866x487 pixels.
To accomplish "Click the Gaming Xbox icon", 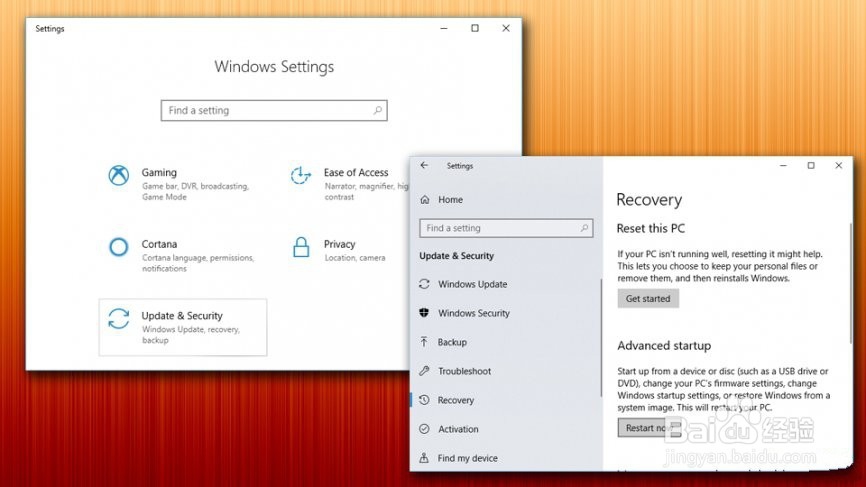I will [118, 176].
